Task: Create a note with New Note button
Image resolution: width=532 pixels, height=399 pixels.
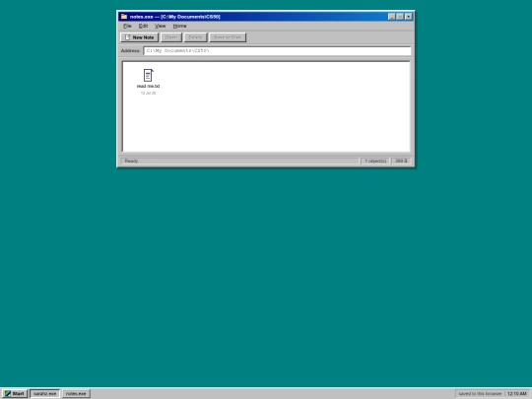Action: point(140,37)
